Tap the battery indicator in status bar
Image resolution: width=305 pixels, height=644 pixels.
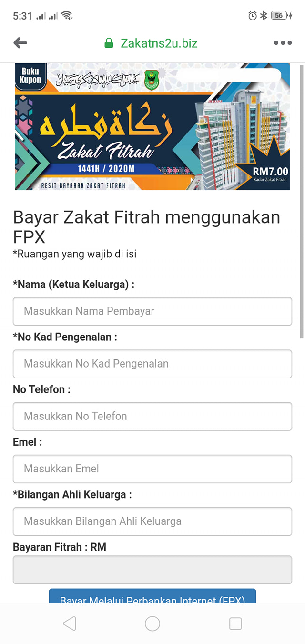pyautogui.click(x=282, y=16)
